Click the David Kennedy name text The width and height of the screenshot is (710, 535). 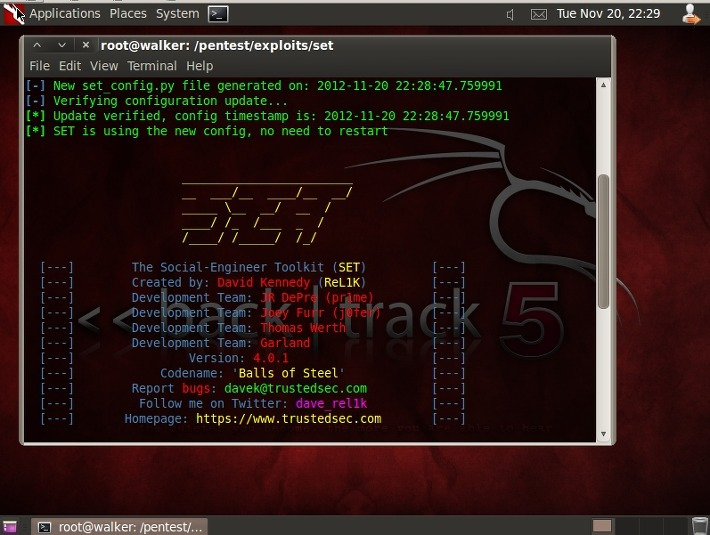(x=264, y=282)
